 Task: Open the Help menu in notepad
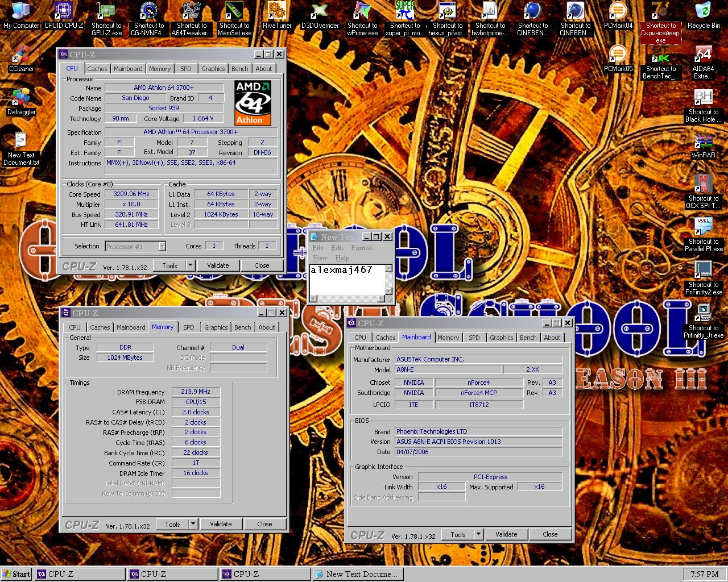[342, 258]
